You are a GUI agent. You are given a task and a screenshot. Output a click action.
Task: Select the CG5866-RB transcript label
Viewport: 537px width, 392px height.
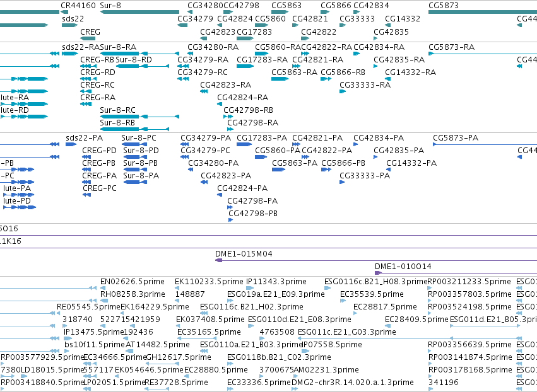(x=343, y=72)
